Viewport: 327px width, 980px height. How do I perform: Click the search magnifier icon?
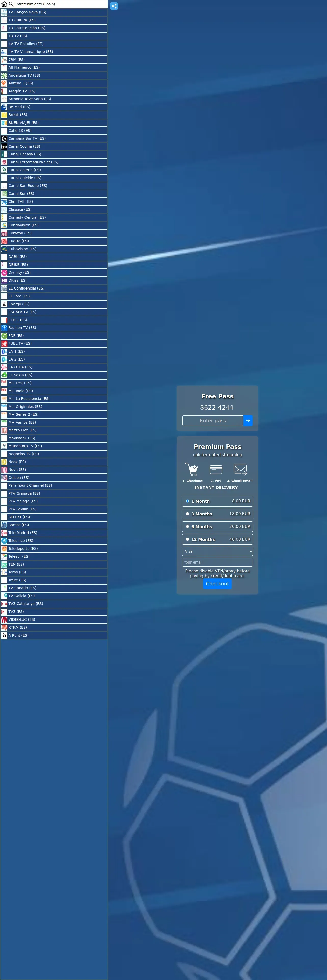click(x=11, y=4)
